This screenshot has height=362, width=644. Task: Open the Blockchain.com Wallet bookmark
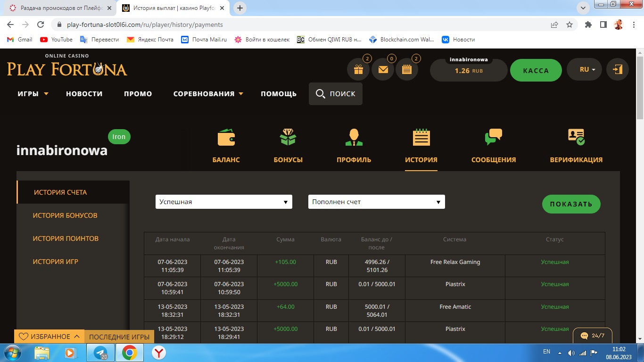pos(402,40)
